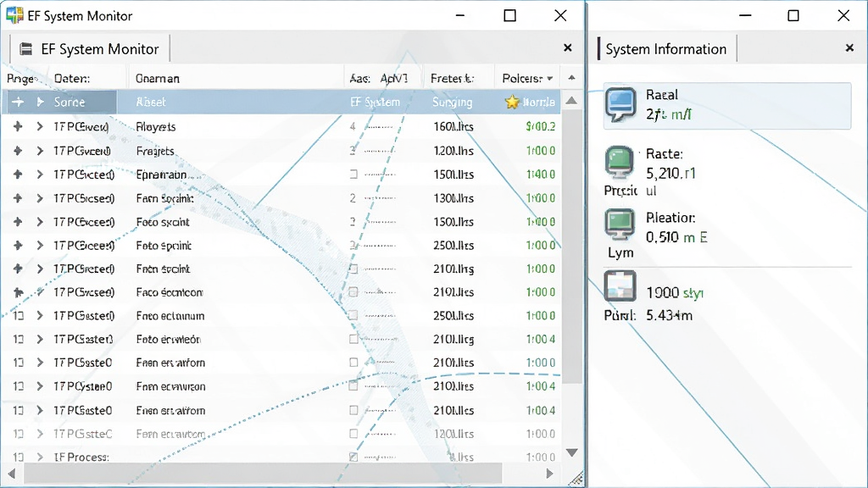
Task: Expand the Foto spinit row chevron
Action: point(40,245)
